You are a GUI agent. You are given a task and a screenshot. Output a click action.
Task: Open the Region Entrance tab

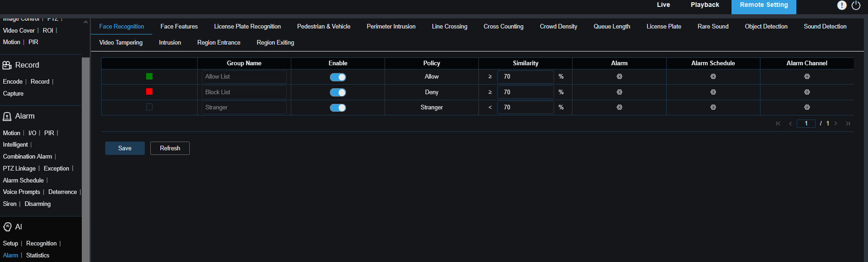coord(219,43)
